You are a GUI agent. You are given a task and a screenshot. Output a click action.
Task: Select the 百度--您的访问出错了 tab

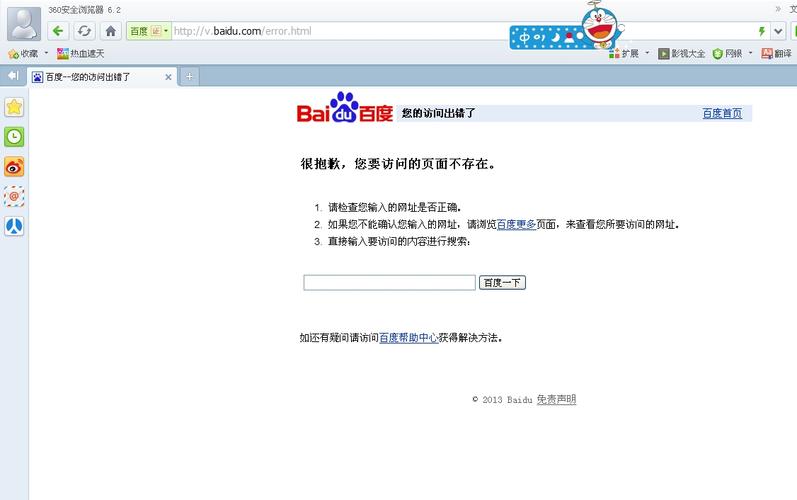point(102,77)
